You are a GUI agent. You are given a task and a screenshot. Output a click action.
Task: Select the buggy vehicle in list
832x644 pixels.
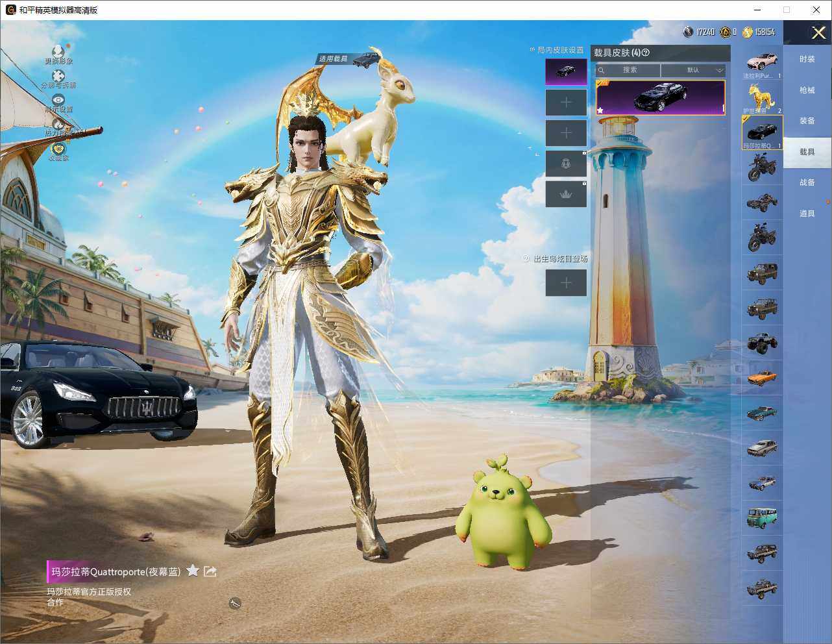(x=763, y=203)
